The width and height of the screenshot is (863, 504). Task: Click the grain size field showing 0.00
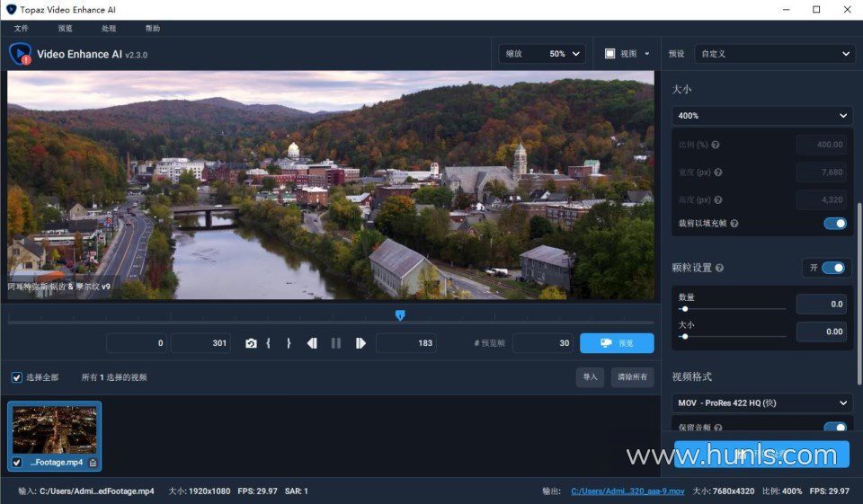click(821, 332)
